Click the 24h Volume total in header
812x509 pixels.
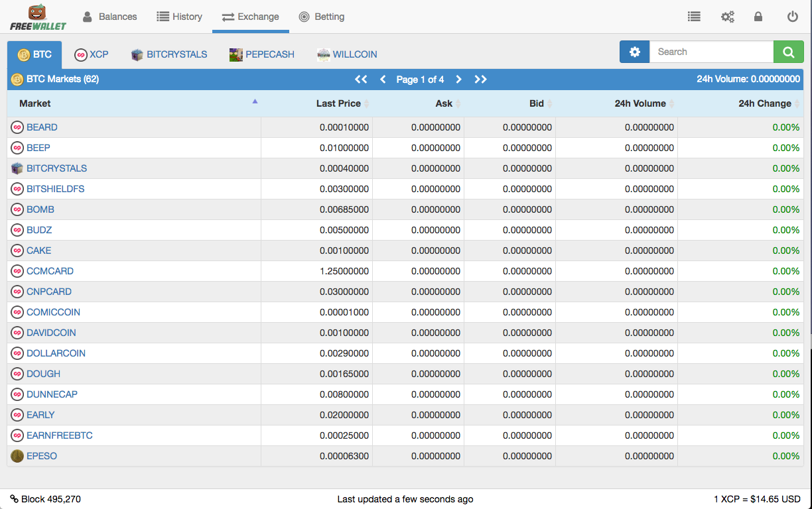point(748,80)
